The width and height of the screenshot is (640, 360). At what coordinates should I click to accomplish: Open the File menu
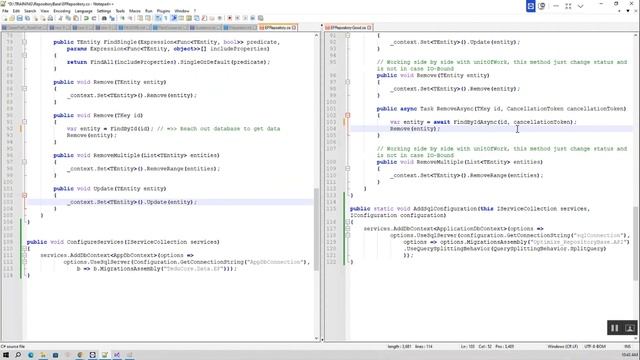tap(5, 11)
